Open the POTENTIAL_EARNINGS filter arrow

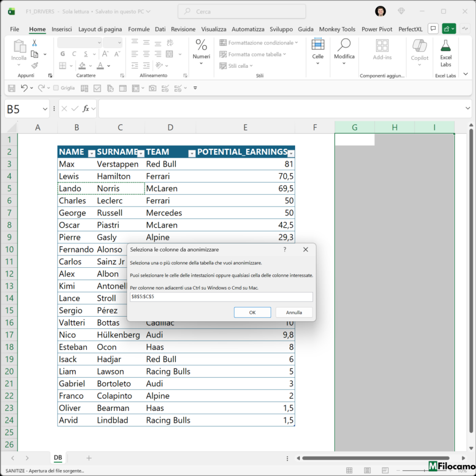(x=291, y=153)
